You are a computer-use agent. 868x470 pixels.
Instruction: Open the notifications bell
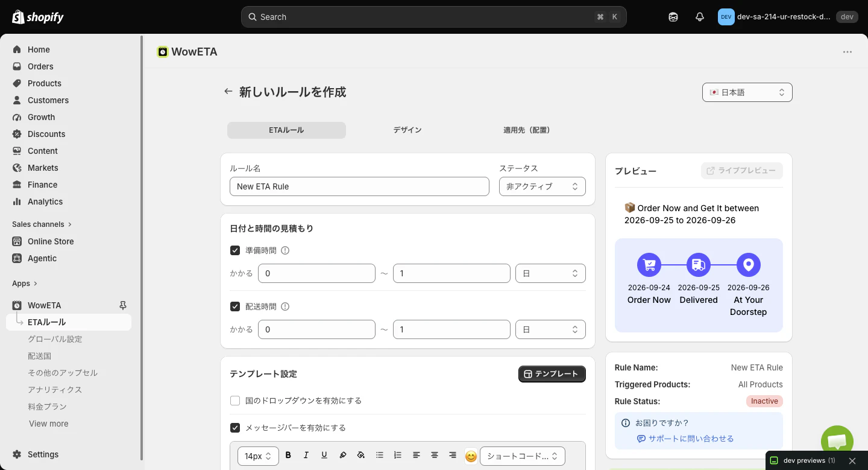tap(700, 17)
